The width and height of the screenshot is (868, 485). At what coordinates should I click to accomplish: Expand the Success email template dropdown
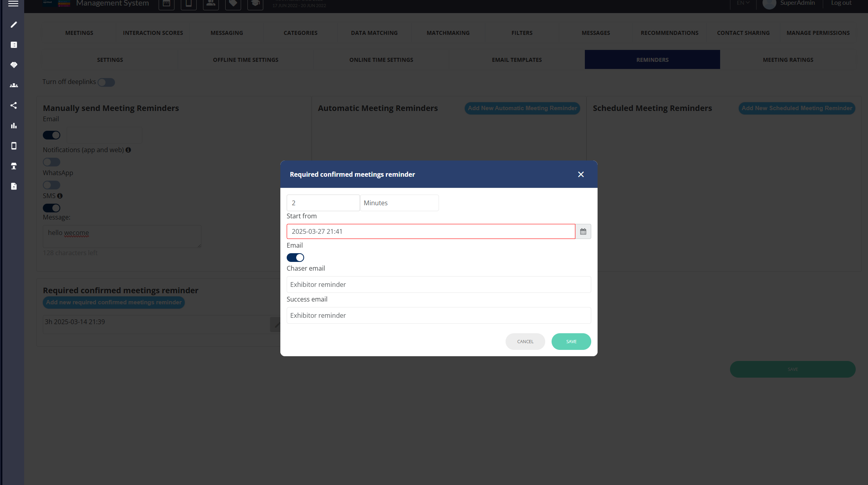pyautogui.click(x=439, y=315)
